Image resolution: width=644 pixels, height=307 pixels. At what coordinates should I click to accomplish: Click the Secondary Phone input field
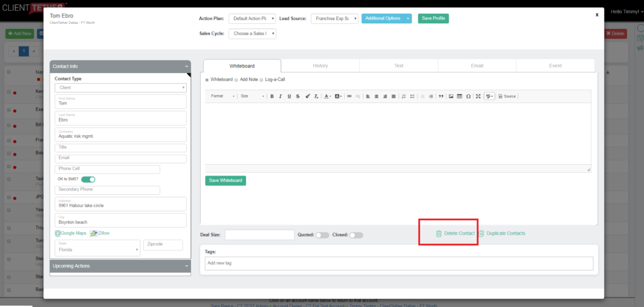pos(107,190)
